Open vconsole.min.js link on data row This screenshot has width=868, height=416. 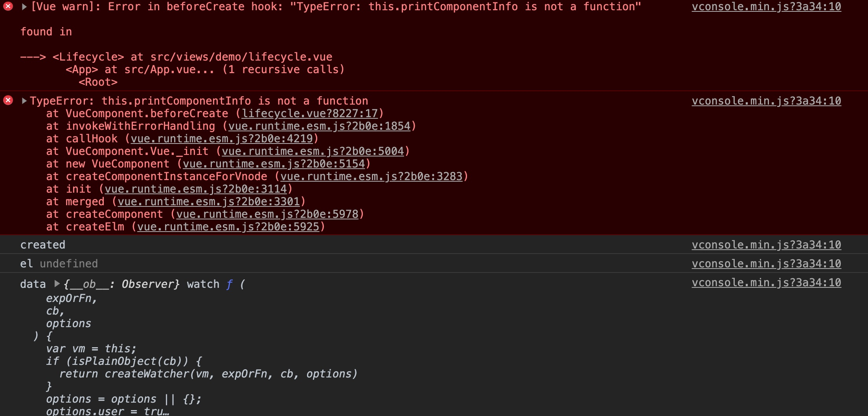(766, 283)
